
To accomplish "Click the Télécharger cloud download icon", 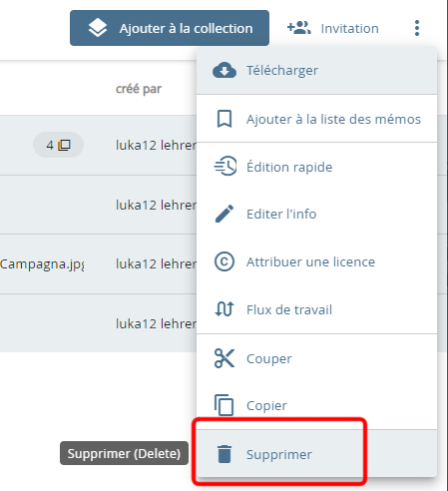I will 224,70.
